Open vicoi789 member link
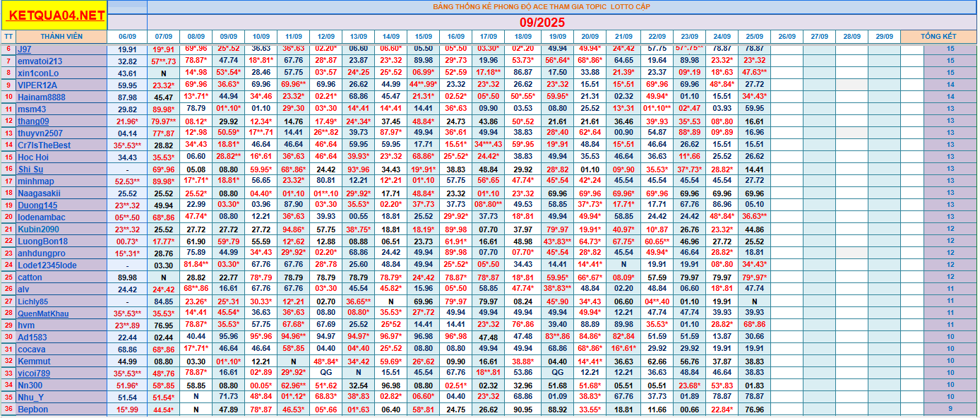Image resolution: width=980 pixels, height=418 pixels. point(34,374)
